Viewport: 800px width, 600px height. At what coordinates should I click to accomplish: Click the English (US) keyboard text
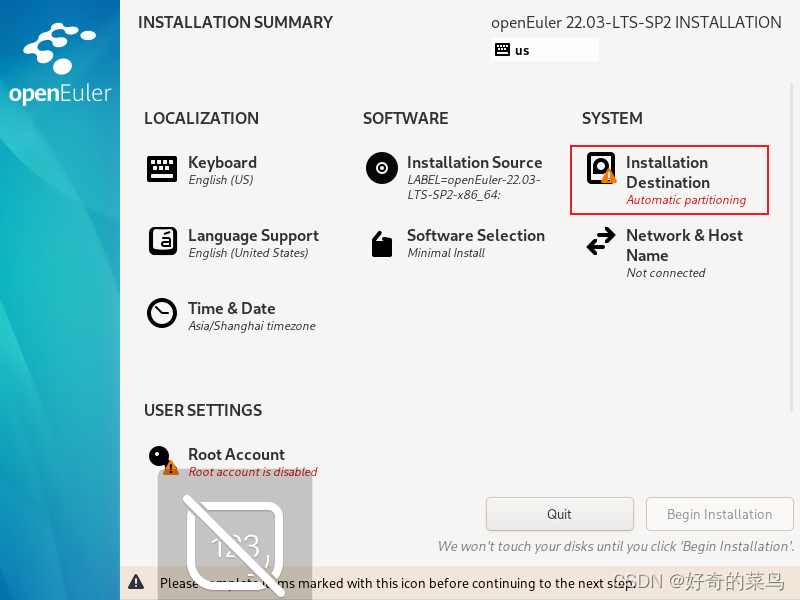221,180
